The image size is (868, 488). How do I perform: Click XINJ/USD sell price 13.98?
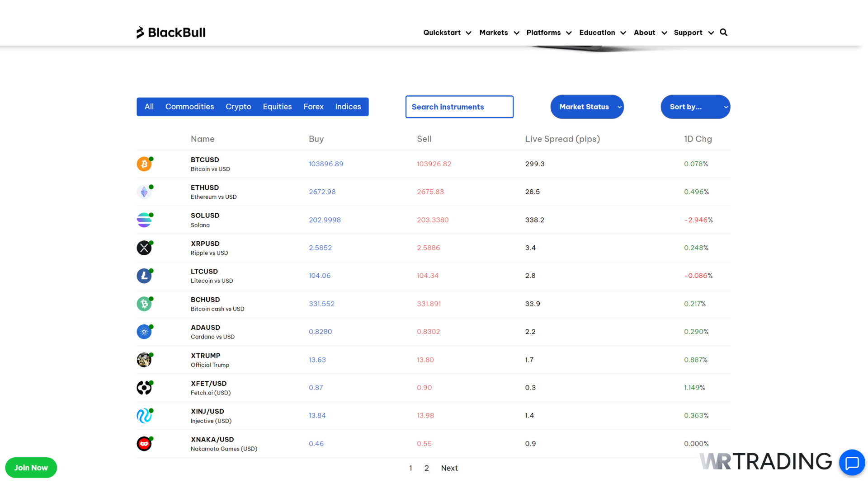(425, 416)
